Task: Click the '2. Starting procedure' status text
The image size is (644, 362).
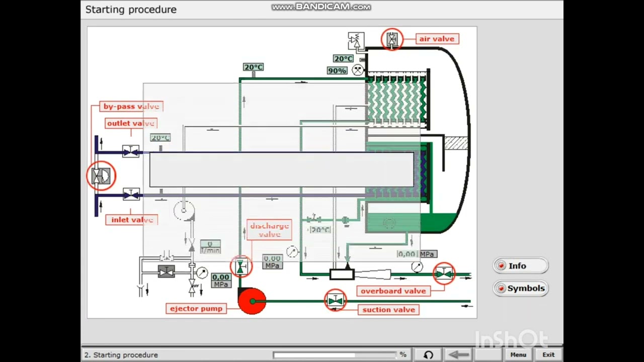Action: pyautogui.click(x=121, y=355)
